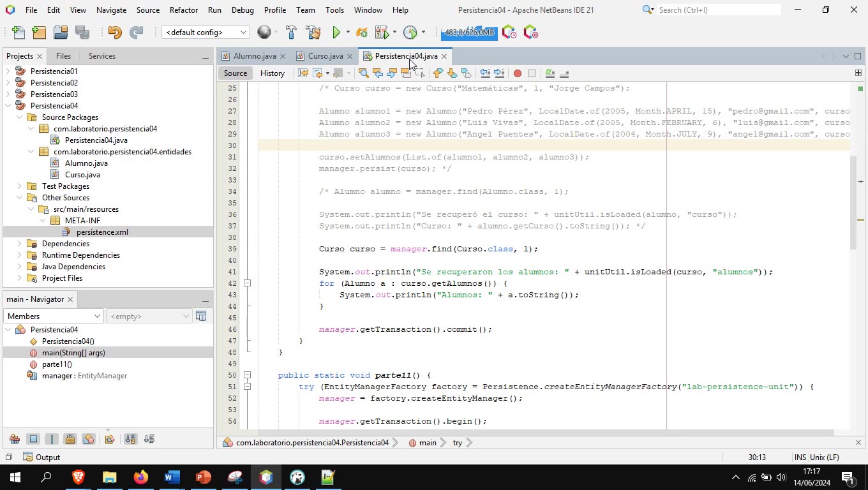Open the Members filter dropdown in Navigator

tap(96, 316)
